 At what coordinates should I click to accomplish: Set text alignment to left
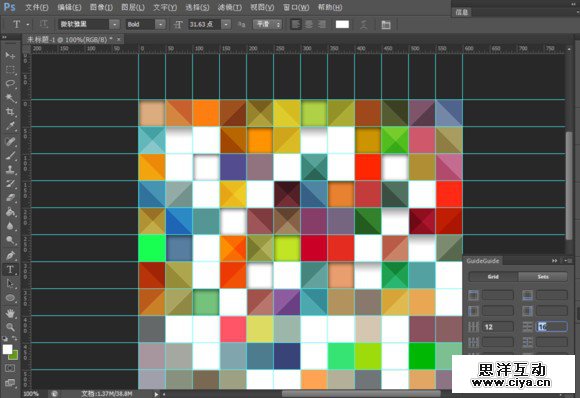296,24
